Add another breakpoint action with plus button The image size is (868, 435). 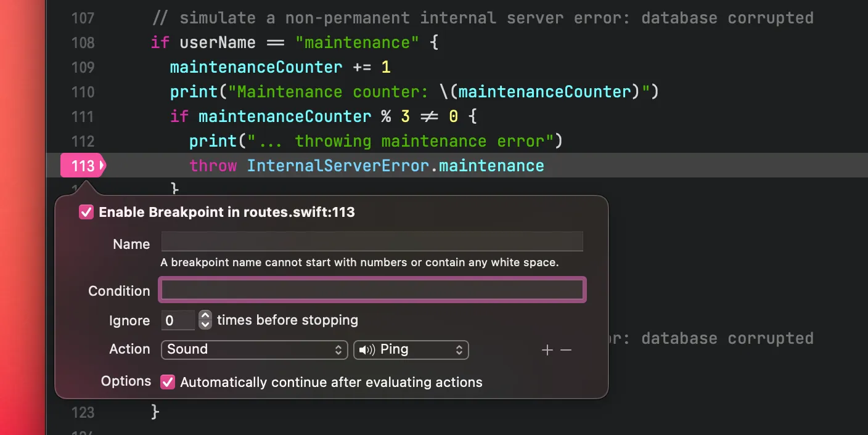pos(547,350)
